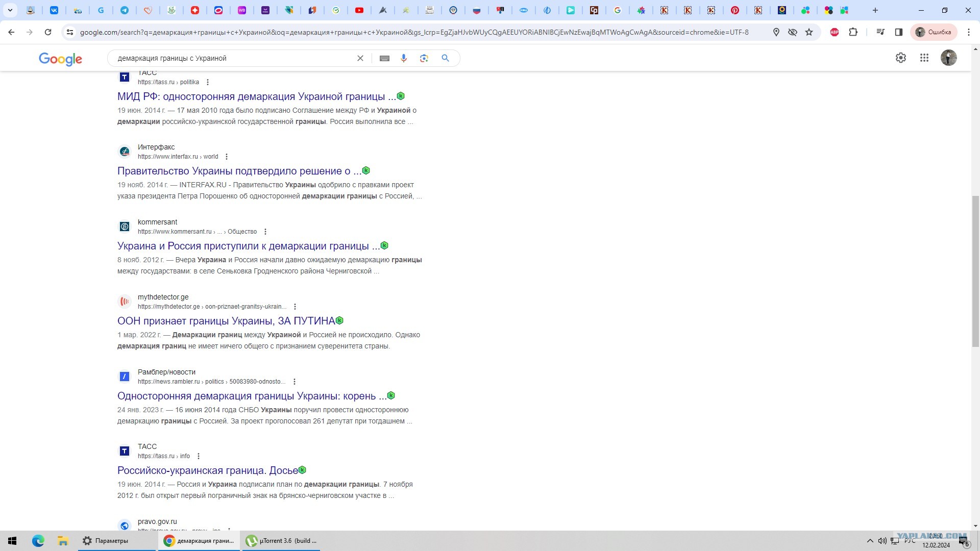Image resolution: width=980 pixels, height=551 pixels.
Task: Open the ABP ad blocker extension
Action: [835, 32]
